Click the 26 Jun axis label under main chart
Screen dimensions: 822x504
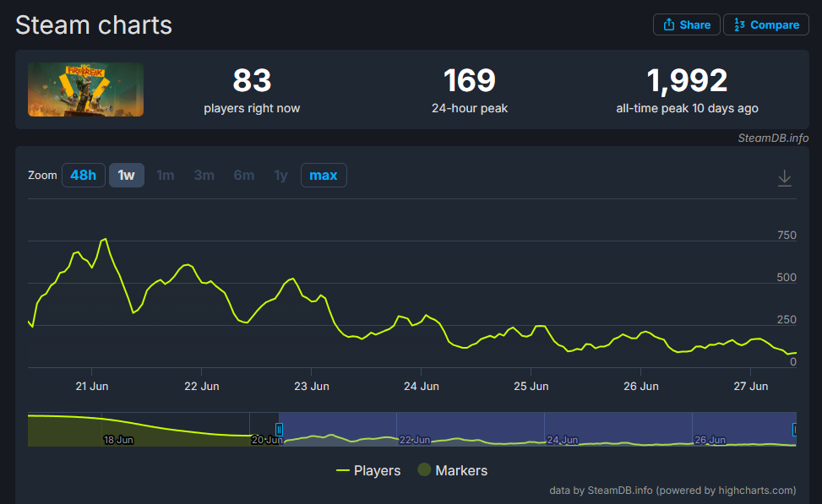coord(641,386)
